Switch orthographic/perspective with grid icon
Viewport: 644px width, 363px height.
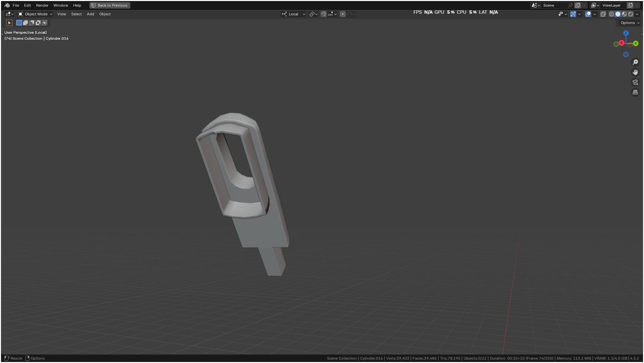[x=635, y=92]
